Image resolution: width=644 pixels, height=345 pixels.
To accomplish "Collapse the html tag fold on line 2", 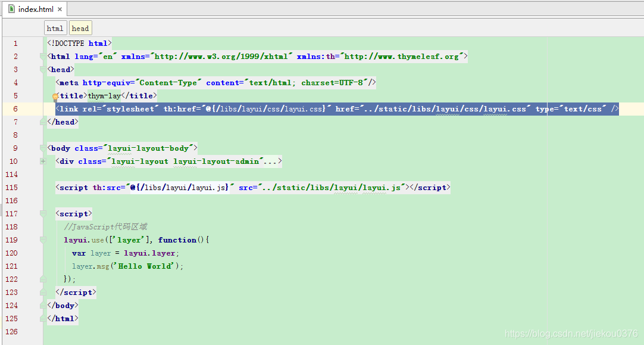I will tap(43, 57).
